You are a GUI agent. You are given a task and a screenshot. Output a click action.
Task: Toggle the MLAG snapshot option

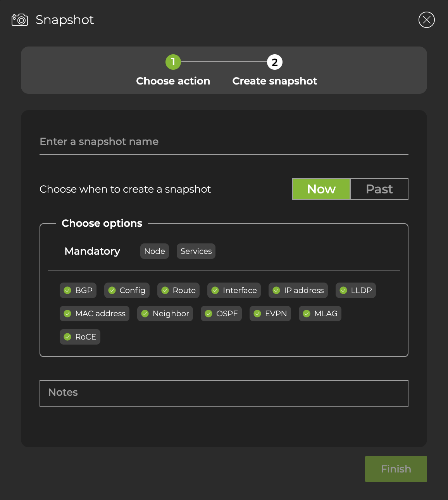click(x=320, y=313)
